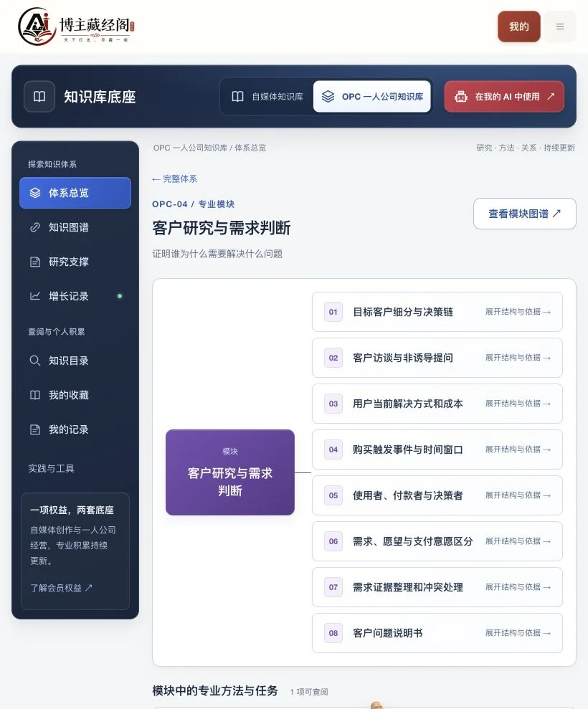Click the 06 number badge
The height and width of the screenshot is (709, 588).
[x=333, y=541]
